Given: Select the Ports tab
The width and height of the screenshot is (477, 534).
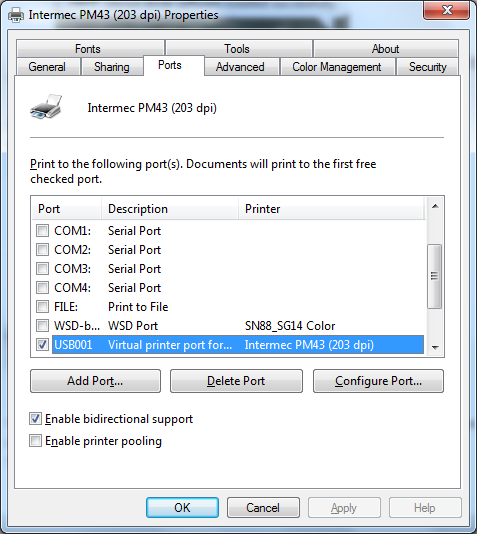Looking at the screenshot, I should pyautogui.click(x=174, y=65).
